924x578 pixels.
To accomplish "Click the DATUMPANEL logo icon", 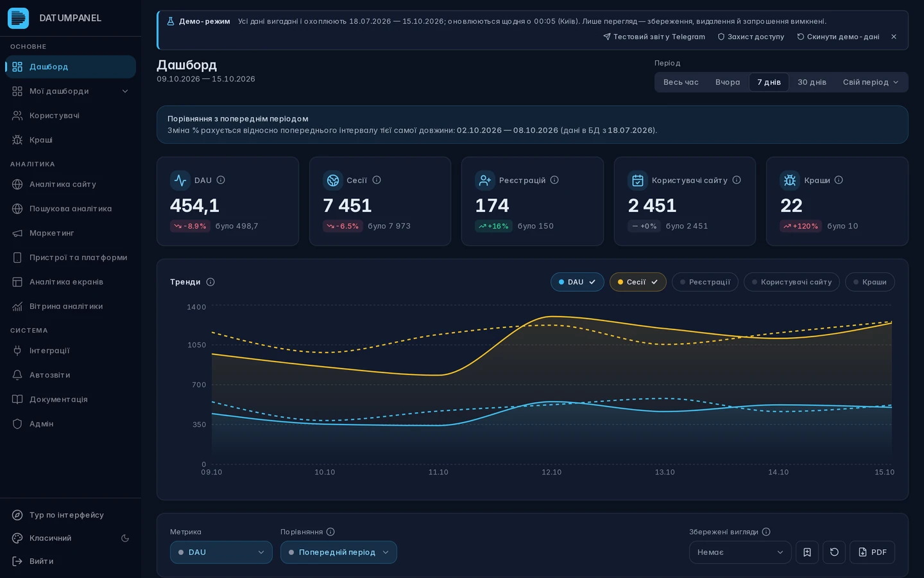I will 18,18.
